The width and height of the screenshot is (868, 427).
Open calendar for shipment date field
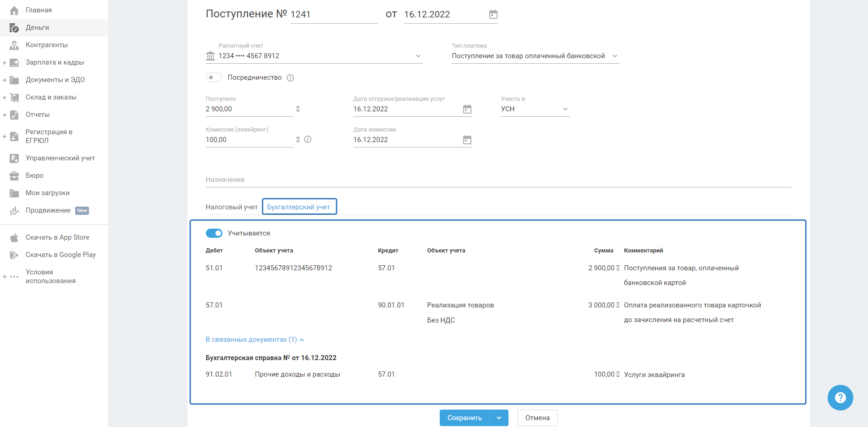click(x=467, y=109)
